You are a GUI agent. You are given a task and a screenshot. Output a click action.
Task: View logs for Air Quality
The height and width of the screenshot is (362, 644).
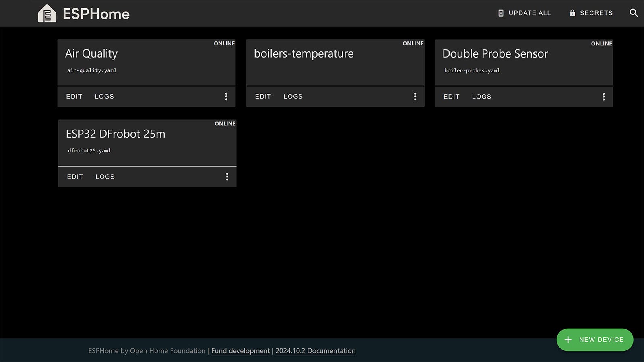pos(104,97)
